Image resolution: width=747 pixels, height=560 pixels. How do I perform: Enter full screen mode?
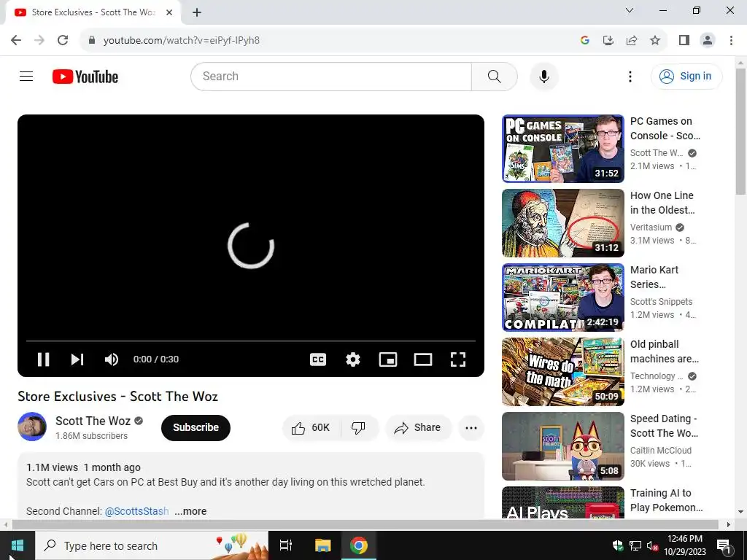[458, 359]
